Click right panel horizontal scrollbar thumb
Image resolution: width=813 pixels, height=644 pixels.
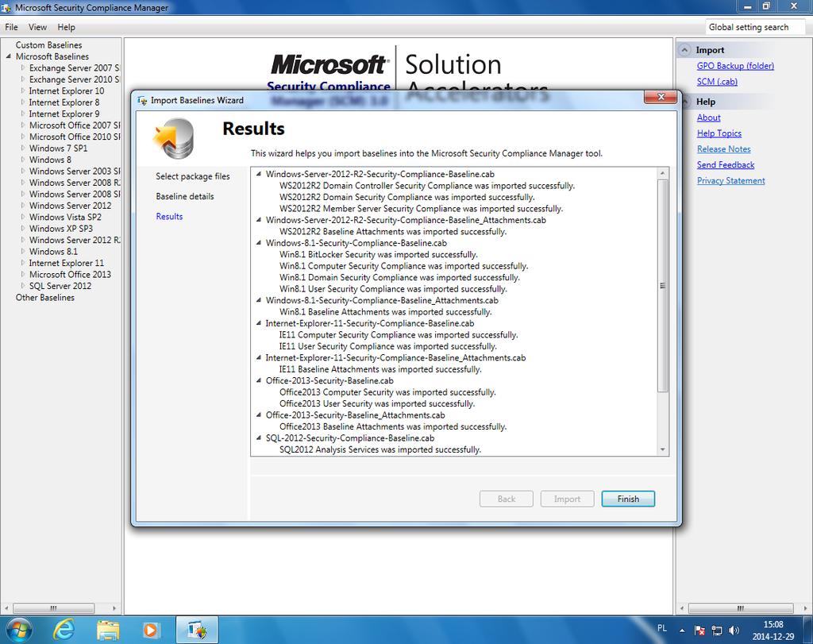coord(741,607)
